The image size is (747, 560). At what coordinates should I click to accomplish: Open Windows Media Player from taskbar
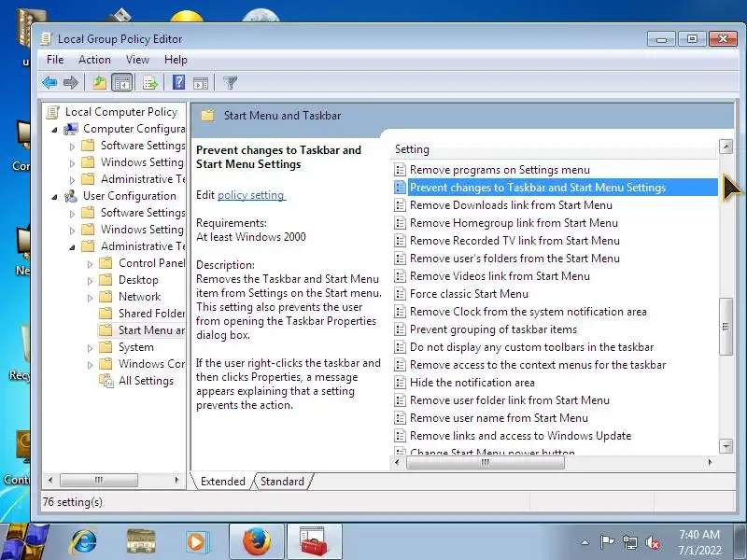point(196,542)
